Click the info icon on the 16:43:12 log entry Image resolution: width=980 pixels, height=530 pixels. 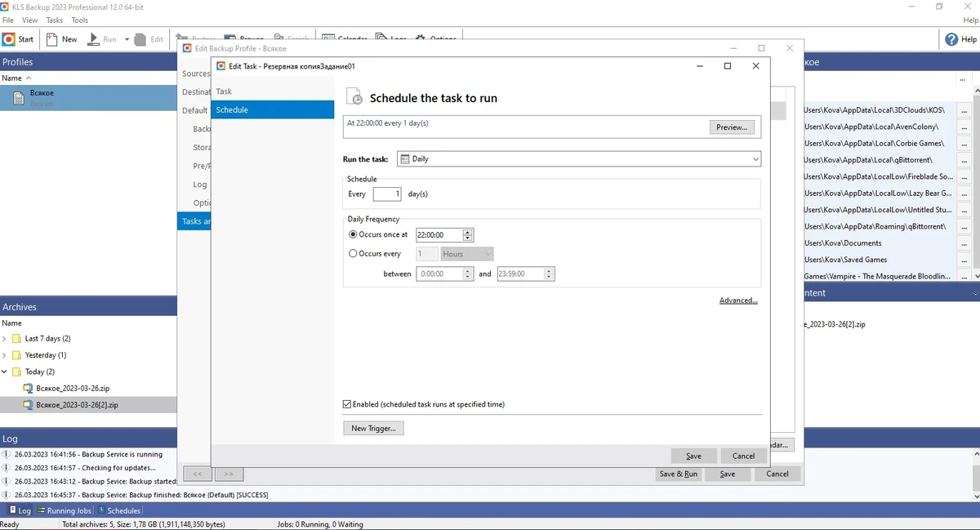point(6,481)
